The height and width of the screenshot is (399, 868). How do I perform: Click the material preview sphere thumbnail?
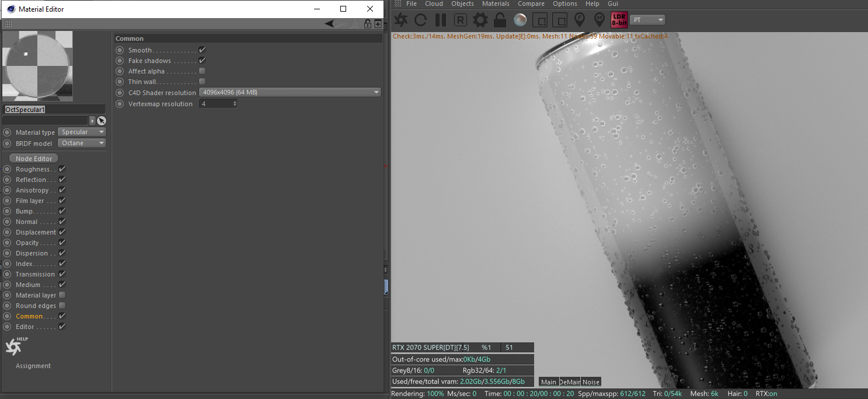pyautogui.click(x=37, y=65)
